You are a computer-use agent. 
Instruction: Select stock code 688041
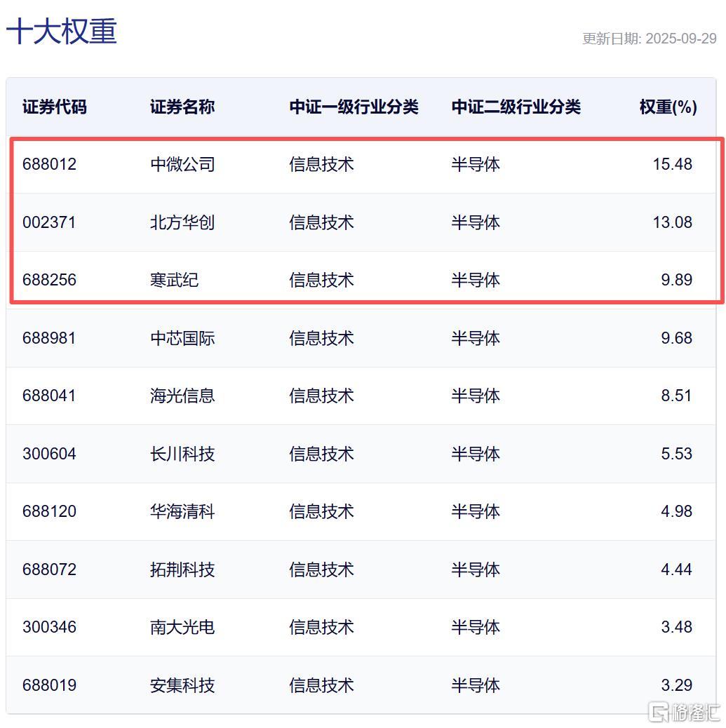tap(49, 395)
